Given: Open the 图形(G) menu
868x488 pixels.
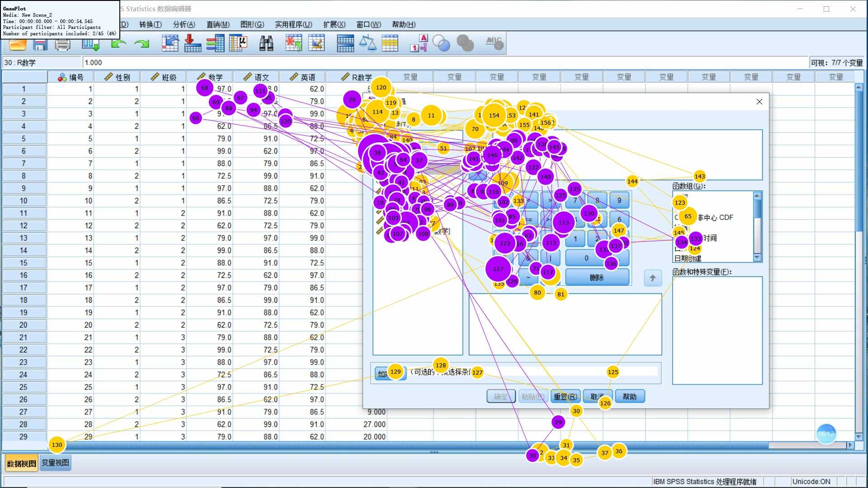Looking at the screenshot, I should pyautogui.click(x=252, y=24).
